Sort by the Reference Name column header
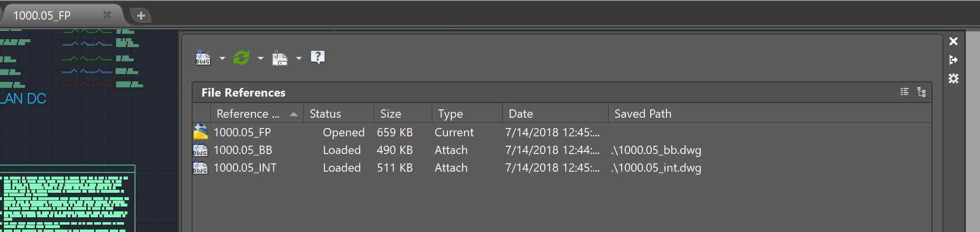This screenshot has height=232, width=980. (x=248, y=114)
